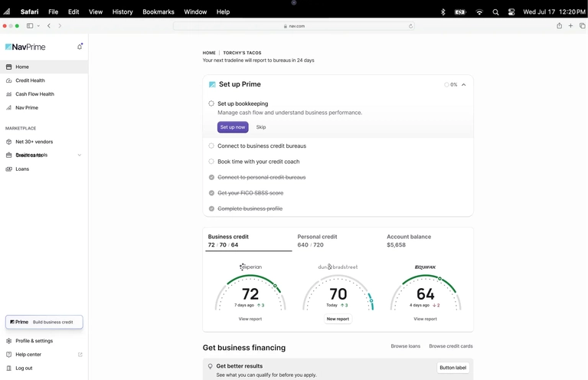Reload the page in Safari
The height and width of the screenshot is (380, 588).
pos(410,26)
